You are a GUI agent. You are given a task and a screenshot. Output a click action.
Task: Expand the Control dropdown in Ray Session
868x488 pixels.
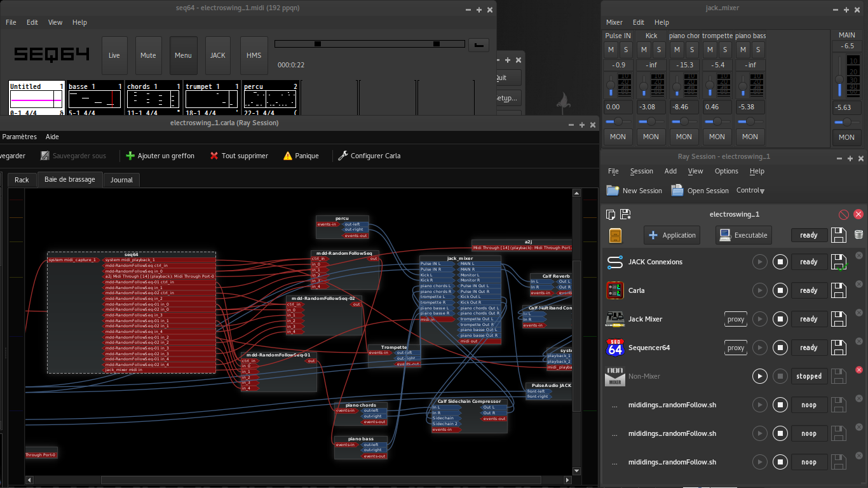[750, 191]
